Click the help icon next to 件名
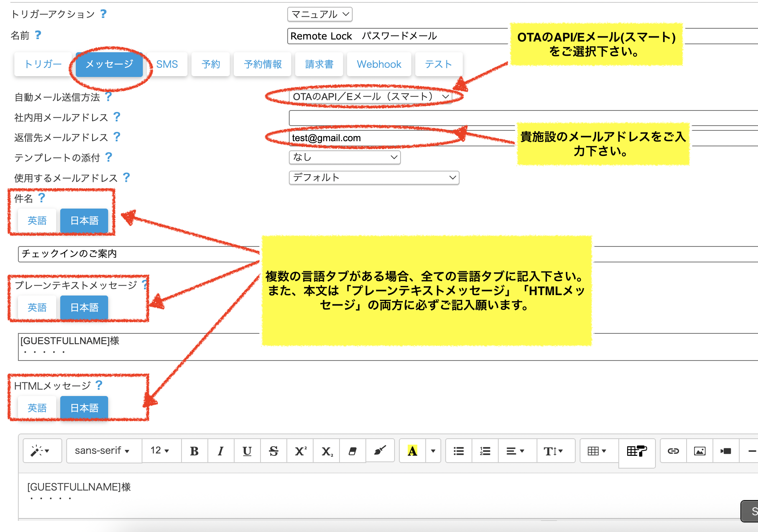 coord(41,198)
